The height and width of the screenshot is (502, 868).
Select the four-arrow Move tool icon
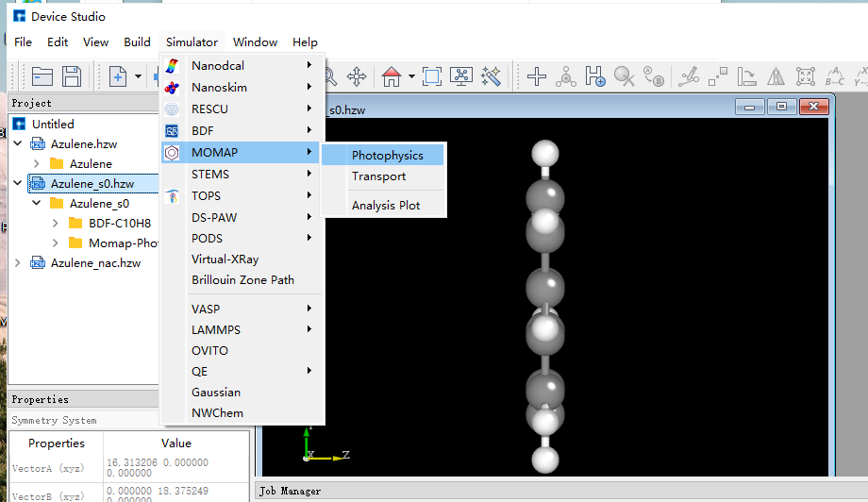(357, 76)
